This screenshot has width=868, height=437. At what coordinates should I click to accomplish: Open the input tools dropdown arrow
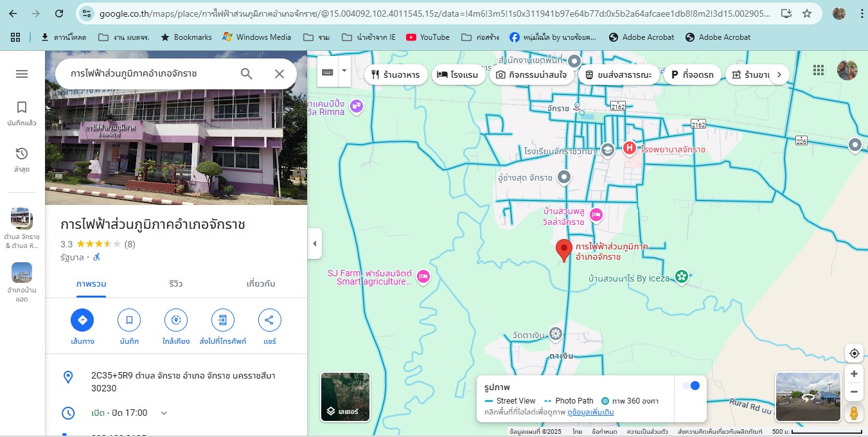pyautogui.click(x=344, y=71)
